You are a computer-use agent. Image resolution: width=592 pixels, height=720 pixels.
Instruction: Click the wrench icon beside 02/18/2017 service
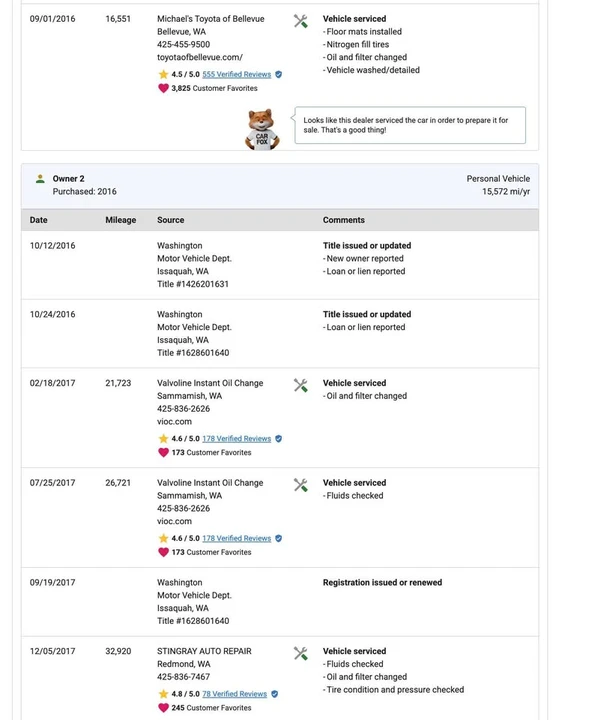(300, 385)
